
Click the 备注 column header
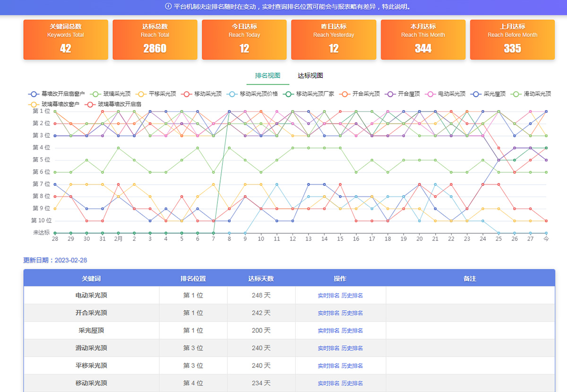pyautogui.click(x=470, y=279)
